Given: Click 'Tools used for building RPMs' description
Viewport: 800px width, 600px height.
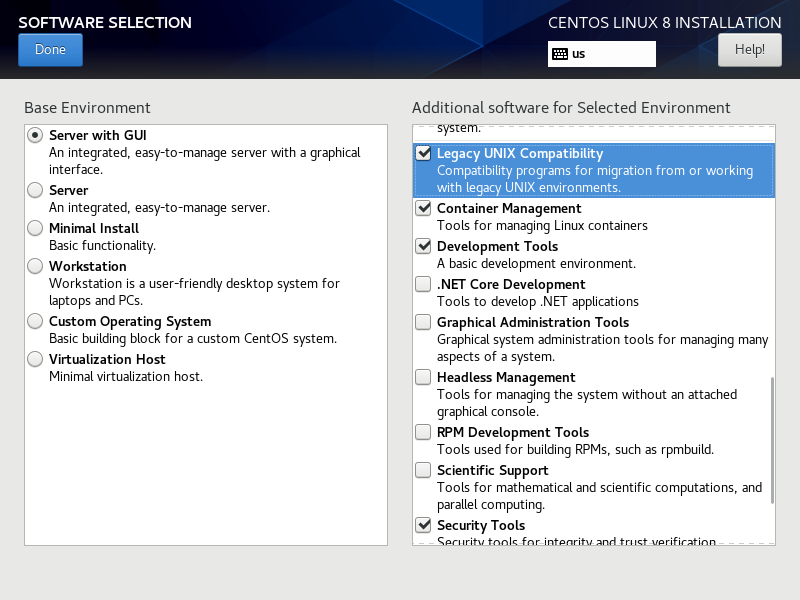Looking at the screenshot, I should tap(576, 449).
